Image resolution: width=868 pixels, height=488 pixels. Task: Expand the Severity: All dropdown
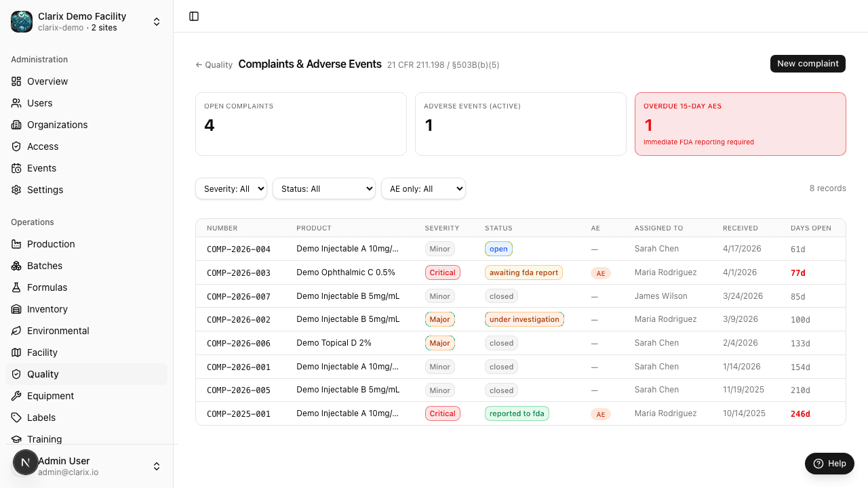[231, 188]
